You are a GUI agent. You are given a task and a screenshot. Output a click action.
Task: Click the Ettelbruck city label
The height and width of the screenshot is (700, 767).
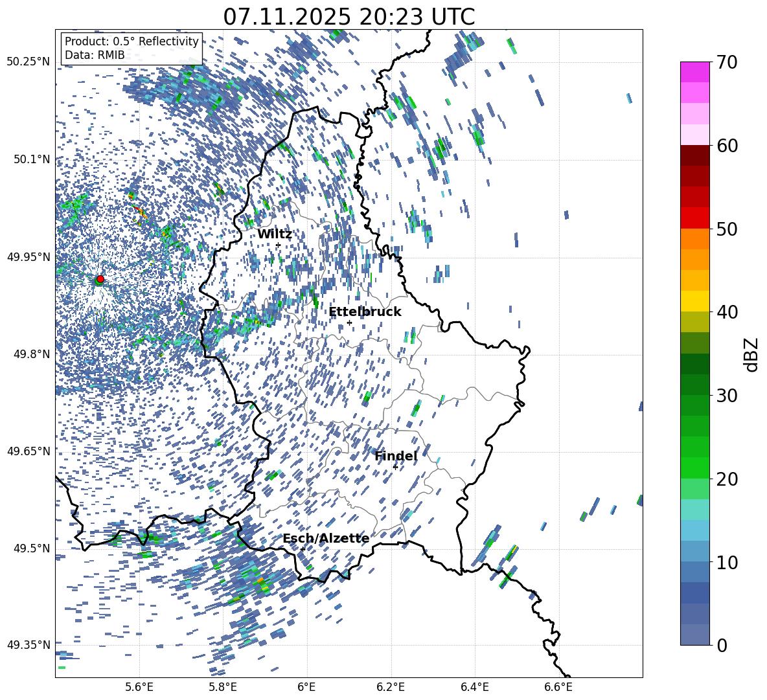(x=365, y=312)
